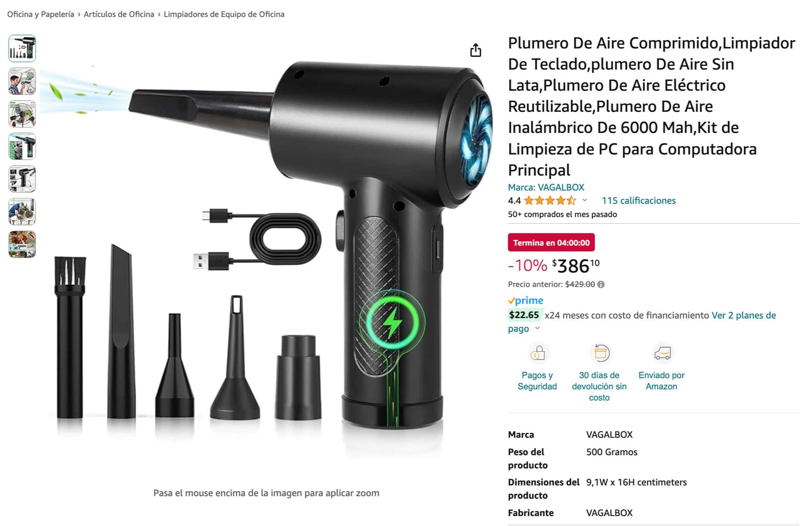Screen dimensions: 812x526
Task: Click the 30 días de devolución box icon
Action: click(x=600, y=353)
